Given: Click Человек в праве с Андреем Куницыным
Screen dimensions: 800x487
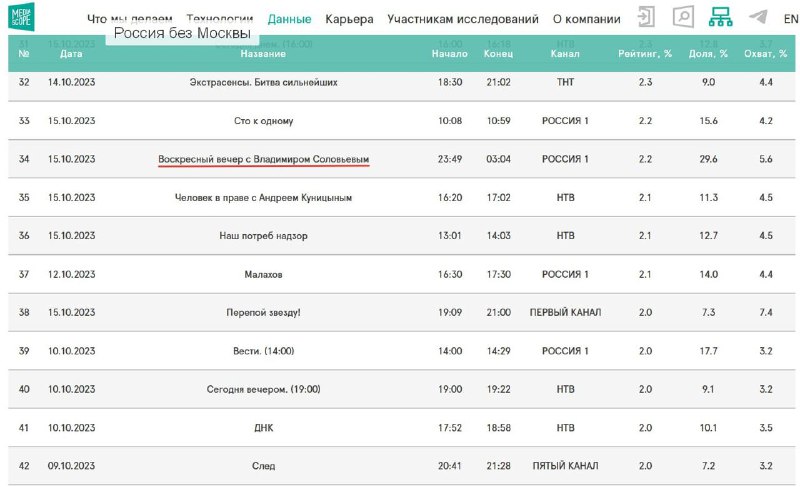Looking at the screenshot, I should (263, 197).
